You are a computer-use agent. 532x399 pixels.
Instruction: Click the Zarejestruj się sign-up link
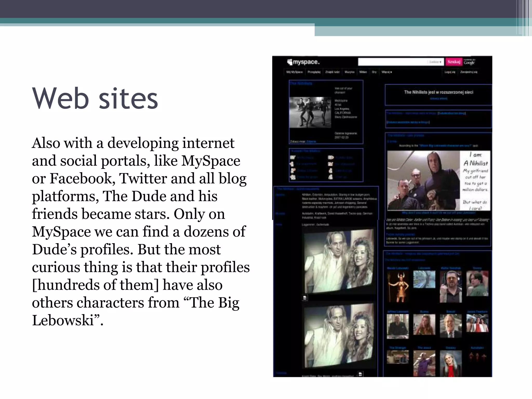click(x=469, y=72)
